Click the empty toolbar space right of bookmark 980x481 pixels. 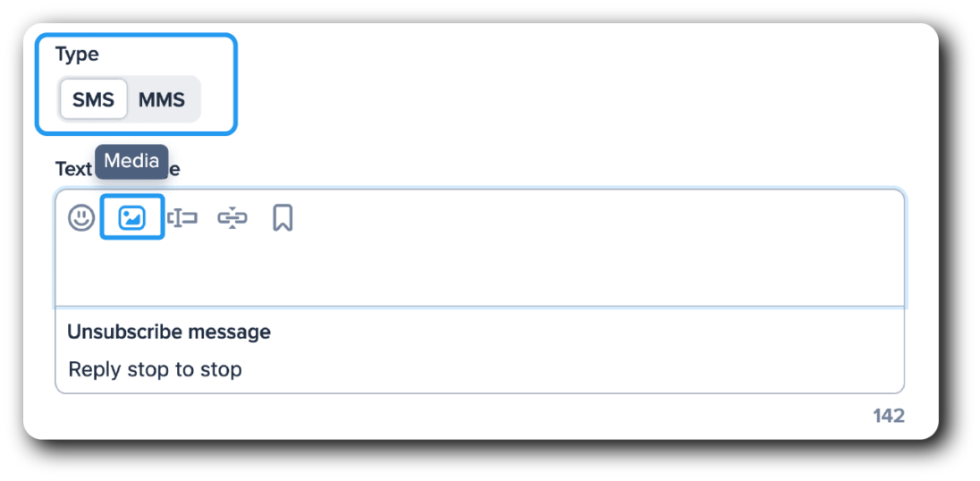581,217
